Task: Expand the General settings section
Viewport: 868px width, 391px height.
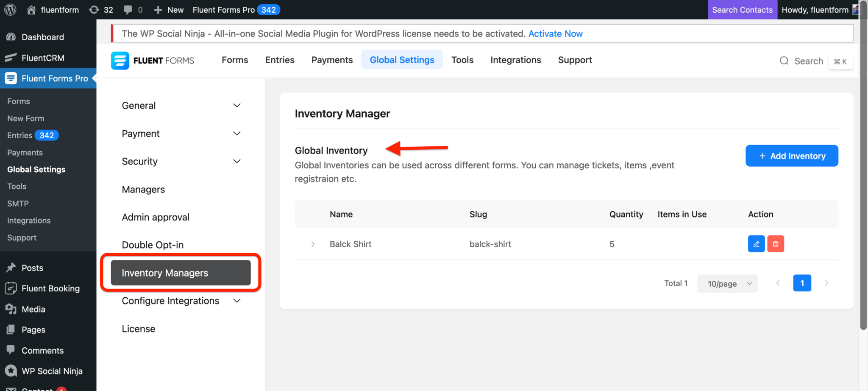Action: 237,106
